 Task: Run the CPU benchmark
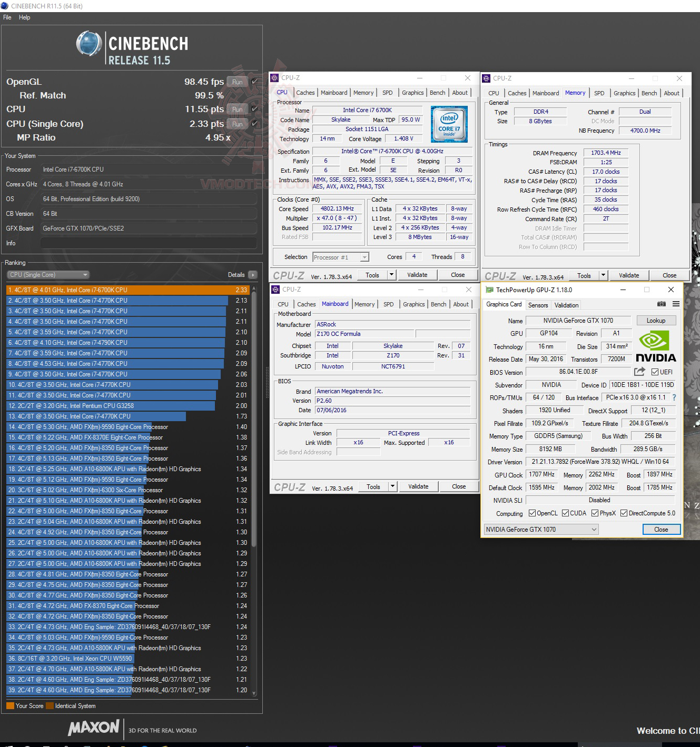(238, 109)
